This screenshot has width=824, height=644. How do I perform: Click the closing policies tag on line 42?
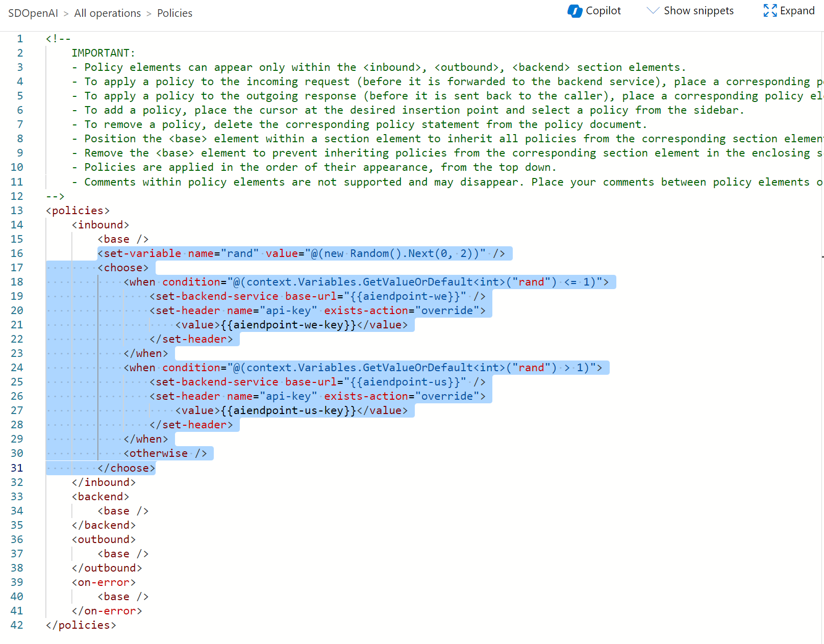coord(81,625)
